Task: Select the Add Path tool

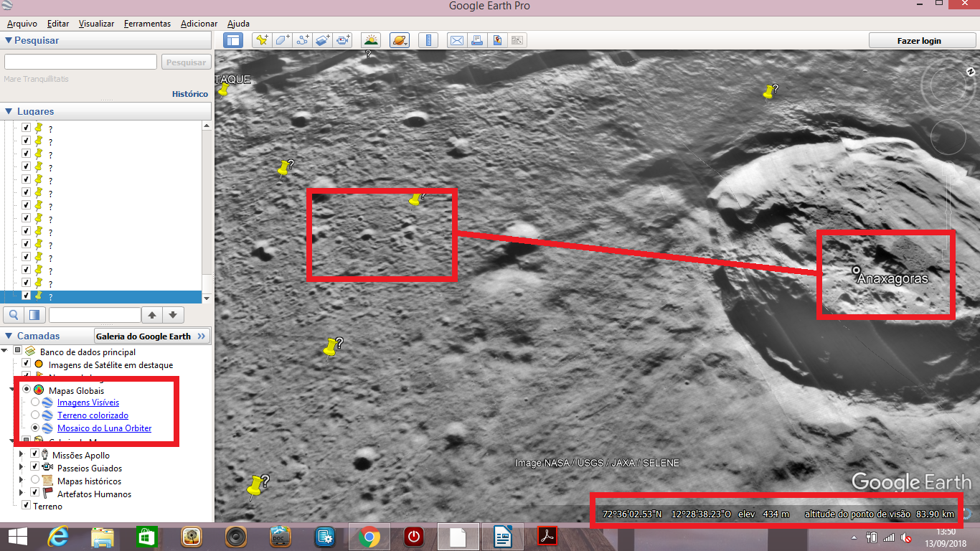Action: pyautogui.click(x=303, y=40)
